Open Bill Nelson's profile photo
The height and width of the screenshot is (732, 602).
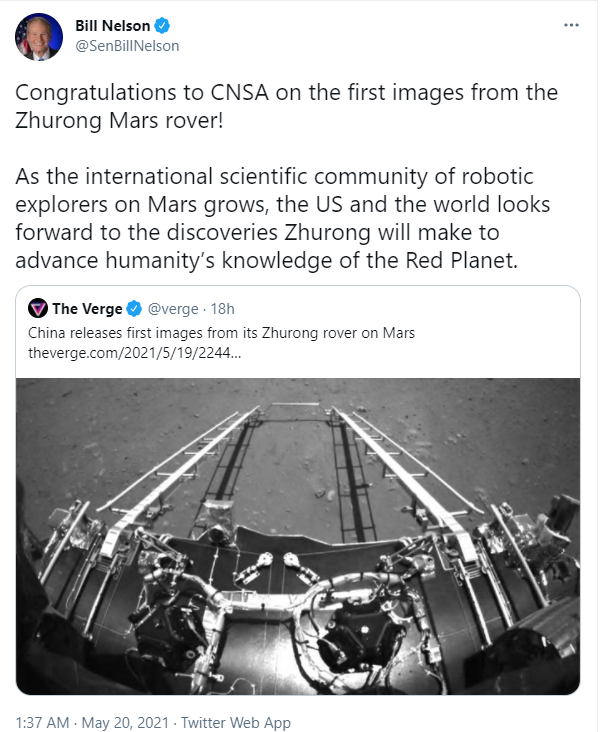point(36,37)
